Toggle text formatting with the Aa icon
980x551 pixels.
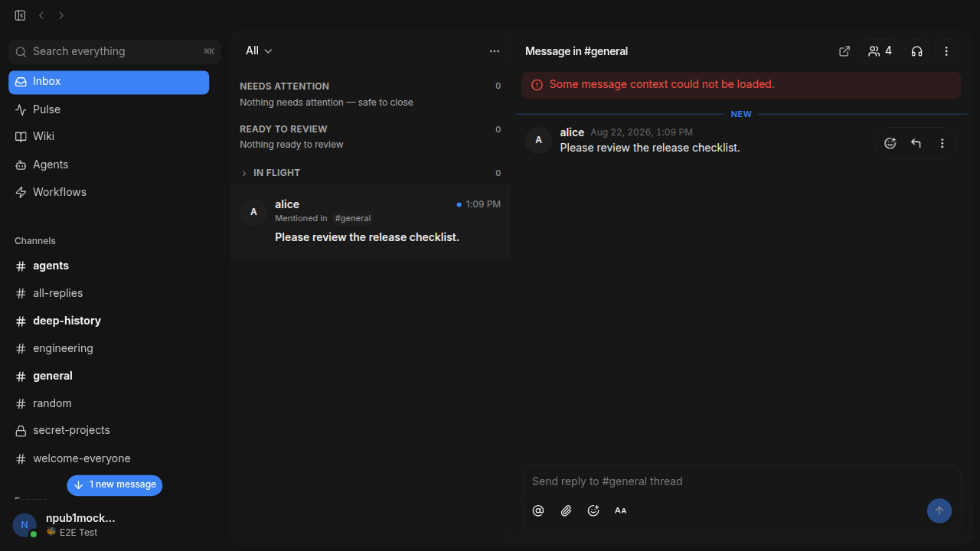pyautogui.click(x=621, y=510)
